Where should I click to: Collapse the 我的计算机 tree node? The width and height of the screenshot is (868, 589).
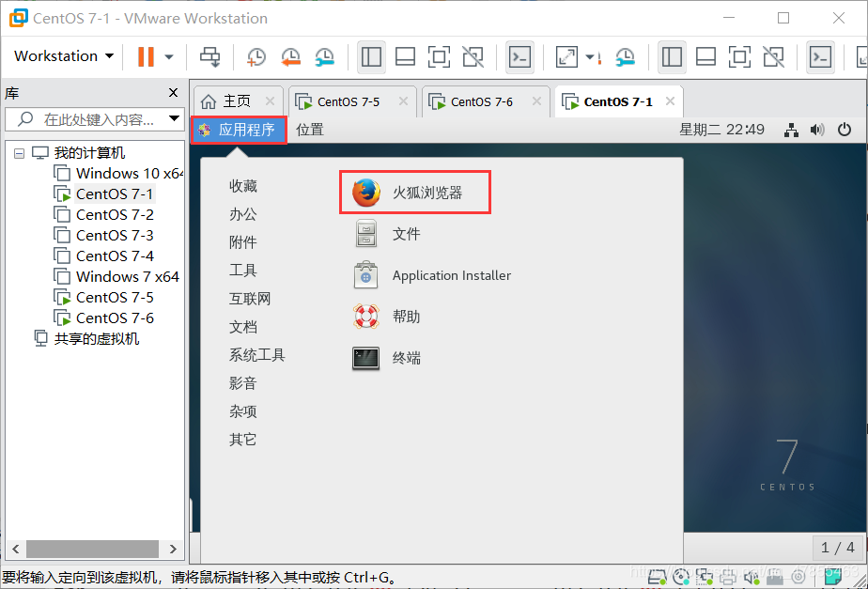point(20,153)
